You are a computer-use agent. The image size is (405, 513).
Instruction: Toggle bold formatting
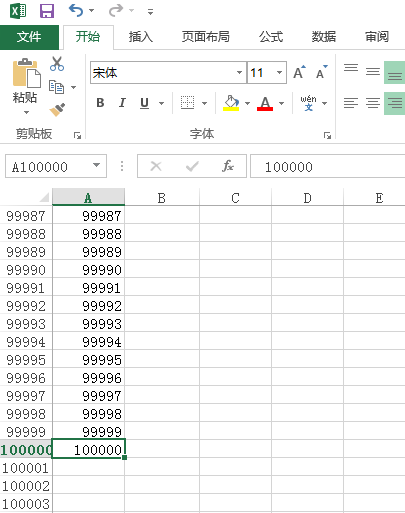tap(100, 103)
